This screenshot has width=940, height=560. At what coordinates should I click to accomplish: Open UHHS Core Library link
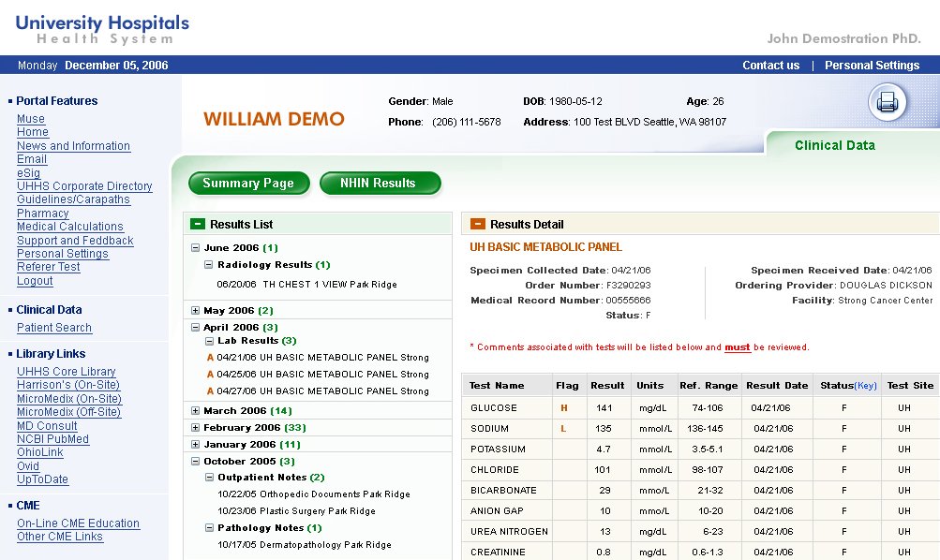(x=66, y=372)
